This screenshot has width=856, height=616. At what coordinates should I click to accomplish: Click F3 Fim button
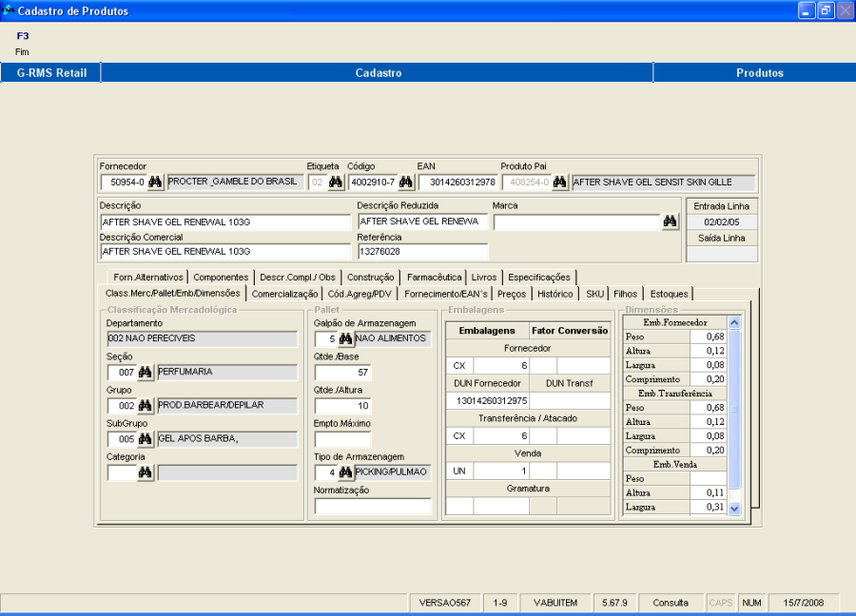coord(23,44)
